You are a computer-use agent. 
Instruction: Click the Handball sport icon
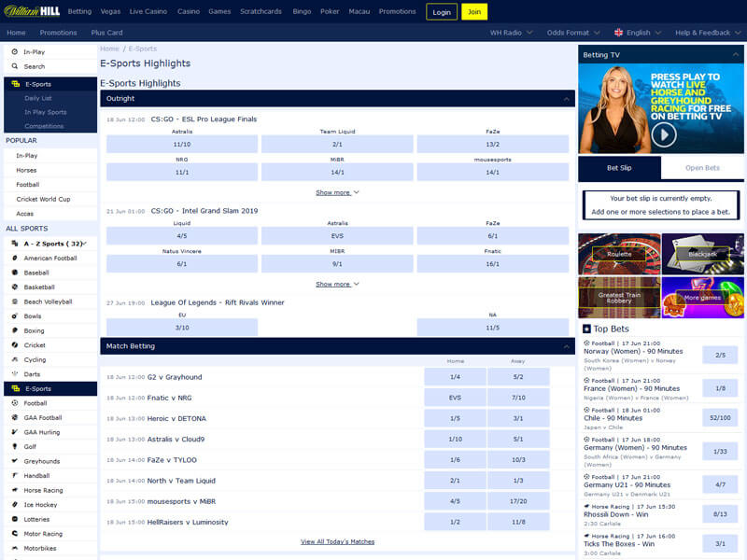(x=15, y=475)
